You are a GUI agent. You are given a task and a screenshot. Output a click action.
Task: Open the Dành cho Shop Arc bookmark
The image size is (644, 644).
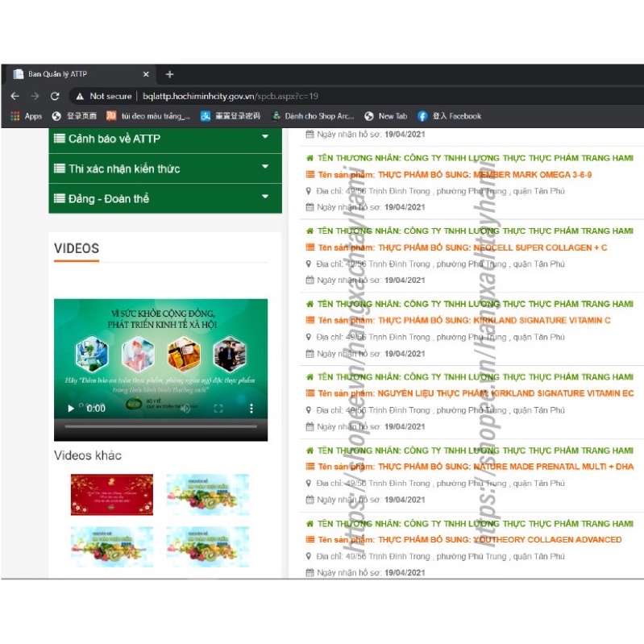[313, 116]
